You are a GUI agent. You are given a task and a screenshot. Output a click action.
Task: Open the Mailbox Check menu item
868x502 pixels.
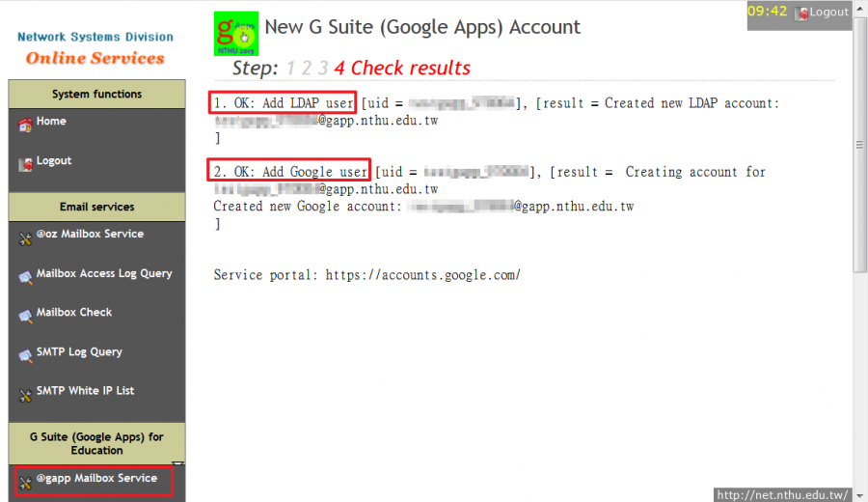(74, 313)
